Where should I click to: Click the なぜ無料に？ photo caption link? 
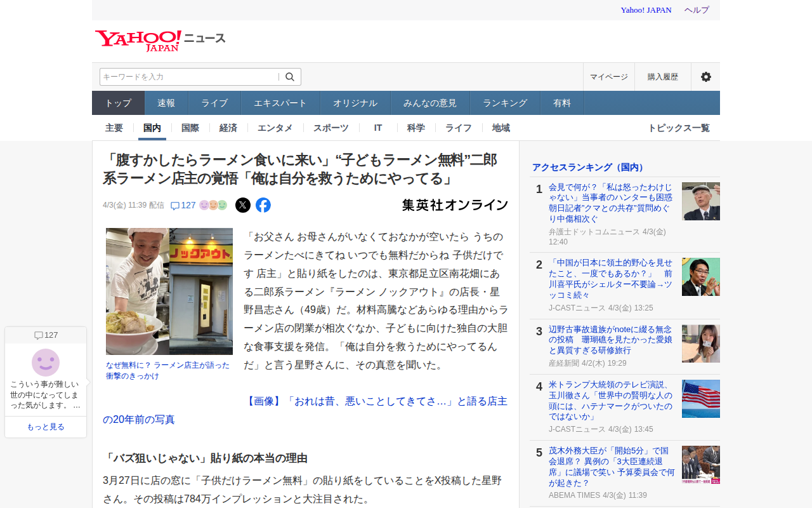tap(168, 370)
